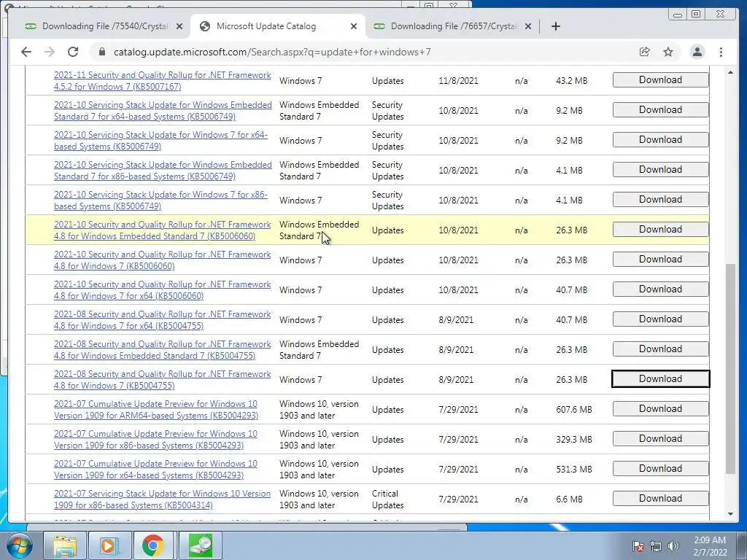
Task: Download the 6.6 MB KB5004314 update
Action: pyautogui.click(x=660, y=499)
